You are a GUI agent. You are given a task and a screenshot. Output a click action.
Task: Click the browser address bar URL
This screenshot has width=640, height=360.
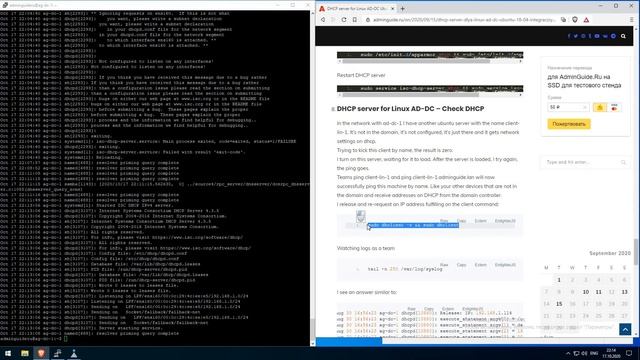click(x=464, y=20)
